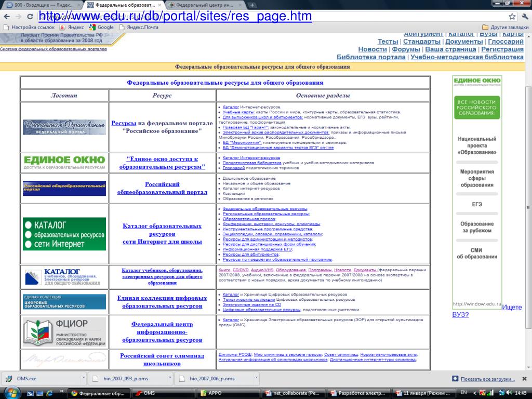Click the Единая коллекция цифровых ресурсов banner

[64, 302]
